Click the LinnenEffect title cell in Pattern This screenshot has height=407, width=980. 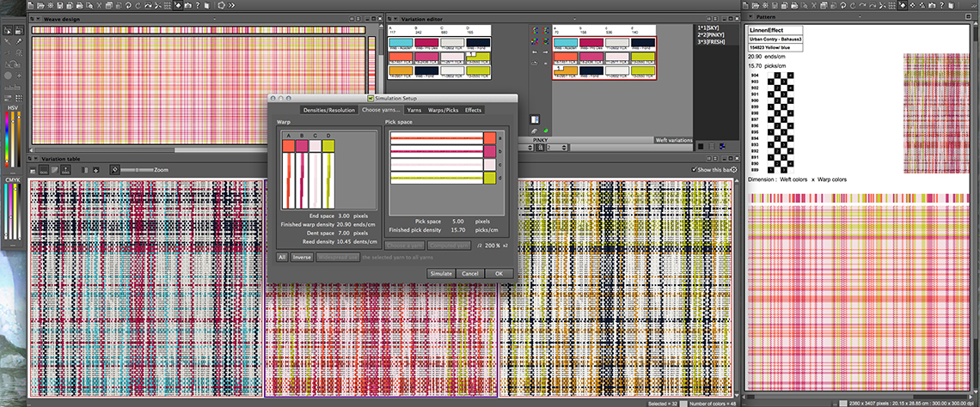[x=775, y=29]
